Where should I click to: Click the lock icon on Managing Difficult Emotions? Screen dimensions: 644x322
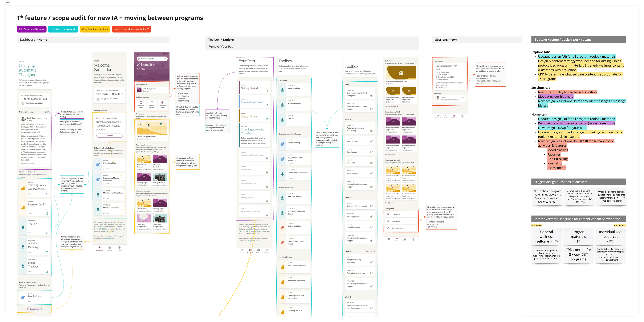point(267,158)
